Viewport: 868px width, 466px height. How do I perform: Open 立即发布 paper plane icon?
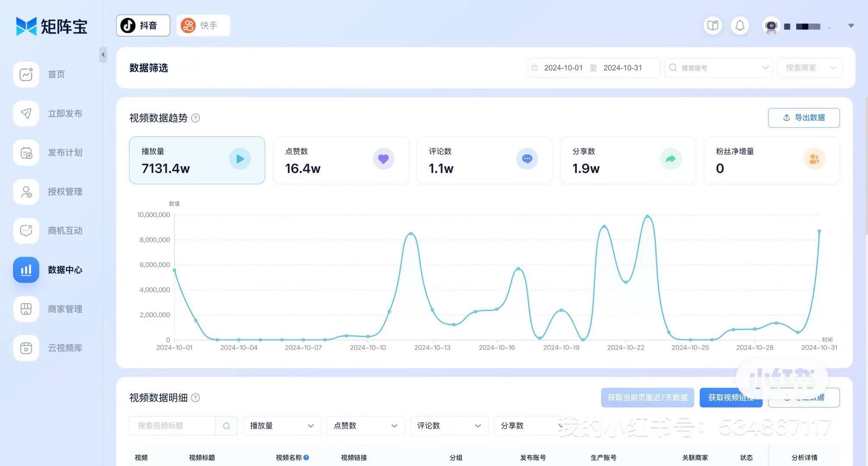(26, 113)
